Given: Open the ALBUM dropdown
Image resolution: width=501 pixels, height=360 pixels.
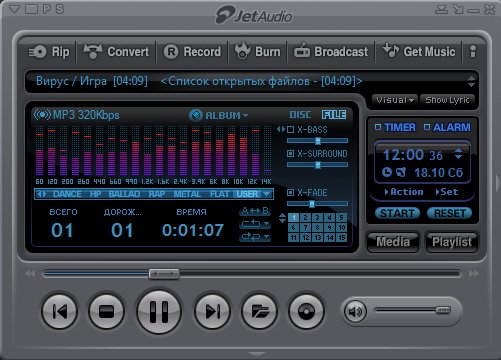Looking at the screenshot, I should pyautogui.click(x=227, y=115).
